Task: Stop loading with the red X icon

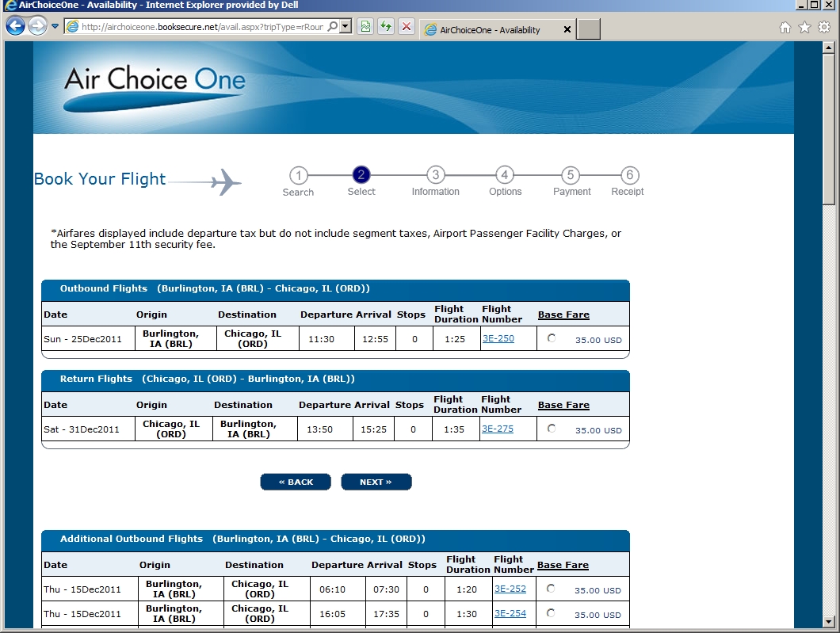Action: pyautogui.click(x=407, y=26)
